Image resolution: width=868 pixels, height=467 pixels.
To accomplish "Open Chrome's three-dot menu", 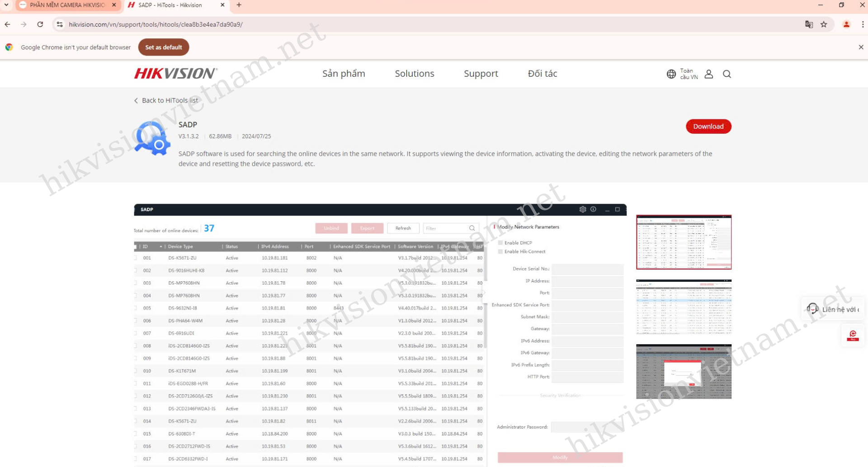I will 863,24.
